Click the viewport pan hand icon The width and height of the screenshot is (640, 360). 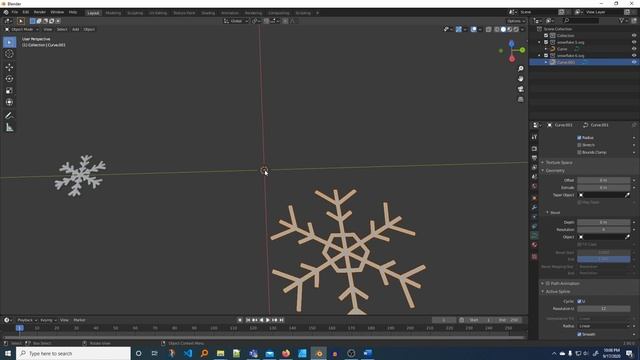[x=520, y=79]
